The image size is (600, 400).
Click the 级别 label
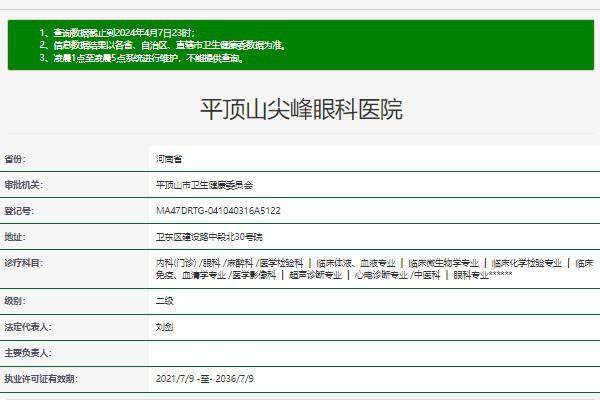point(15,301)
